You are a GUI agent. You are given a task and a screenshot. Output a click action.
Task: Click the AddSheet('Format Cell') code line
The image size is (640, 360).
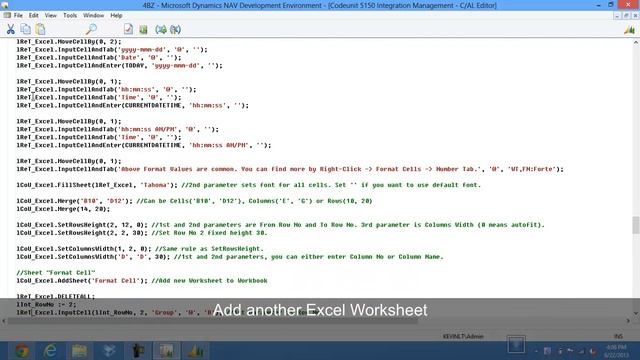(142, 281)
